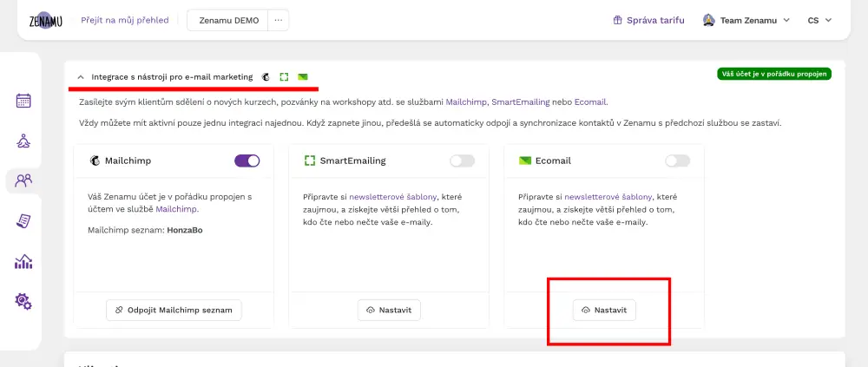Screen dimensions: 868x367
Task: Open newsletterové šablony link in SmartEmailing card
Action: 393,196
